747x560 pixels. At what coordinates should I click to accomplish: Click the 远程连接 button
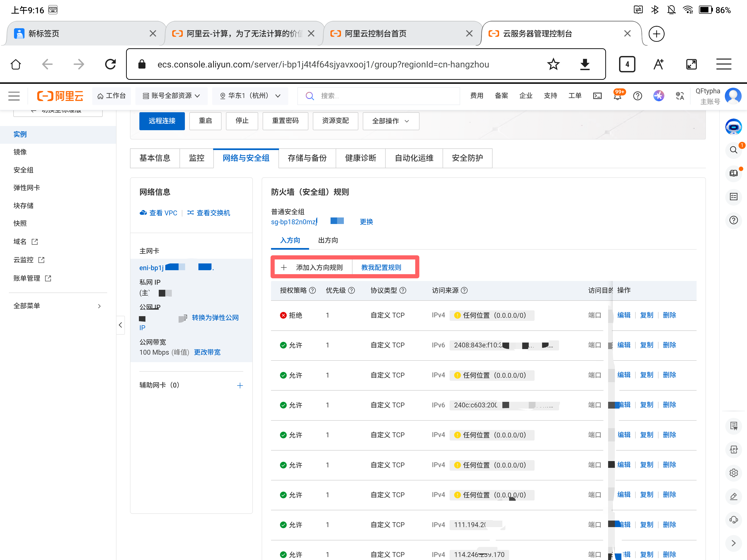(162, 121)
